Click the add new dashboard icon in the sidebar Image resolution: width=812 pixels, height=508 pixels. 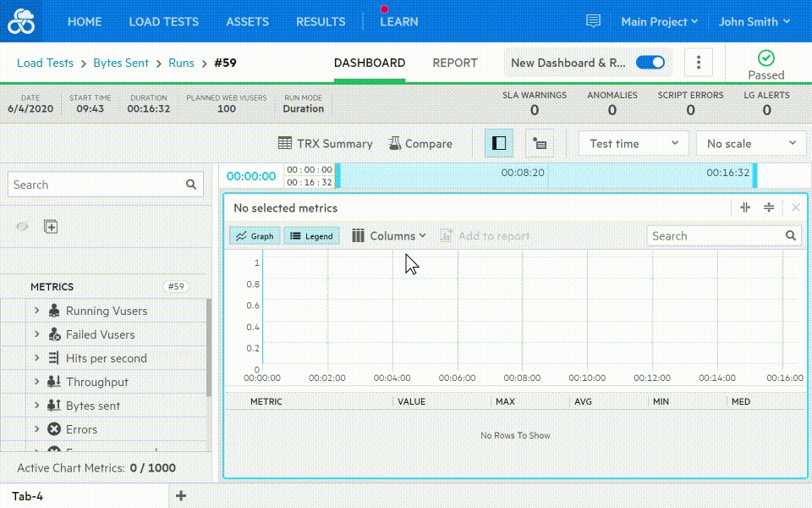pos(52,226)
